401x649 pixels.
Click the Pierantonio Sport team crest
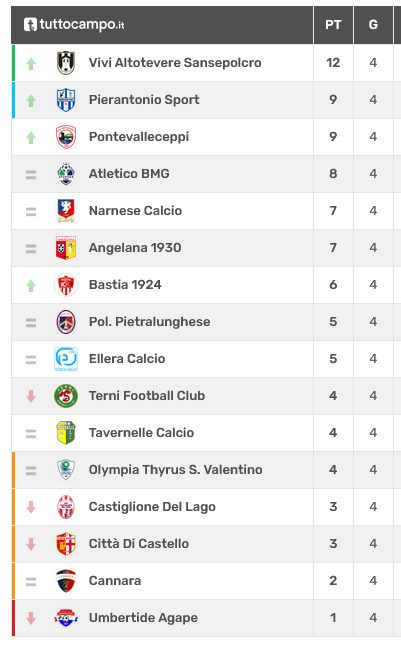click(x=66, y=100)
